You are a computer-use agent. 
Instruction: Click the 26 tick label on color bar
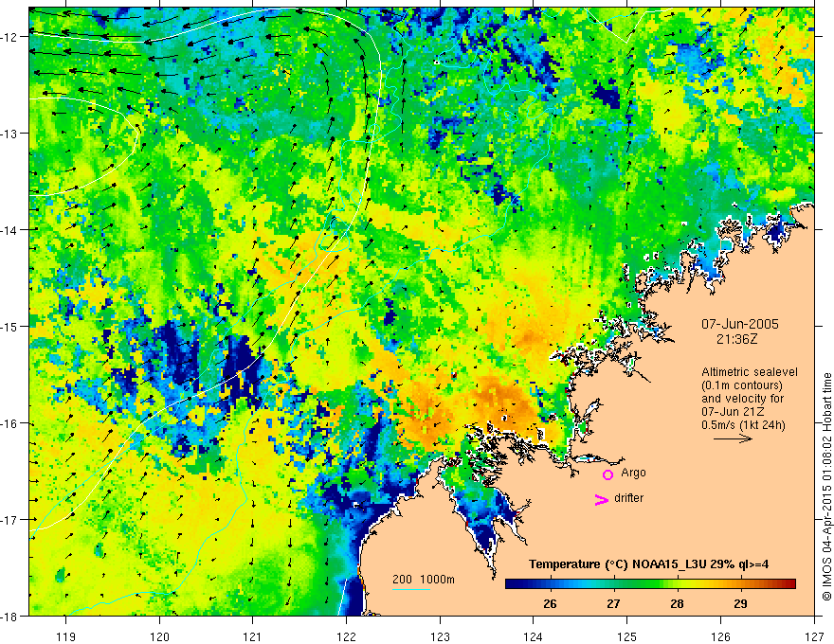click(x=550, y=603)
